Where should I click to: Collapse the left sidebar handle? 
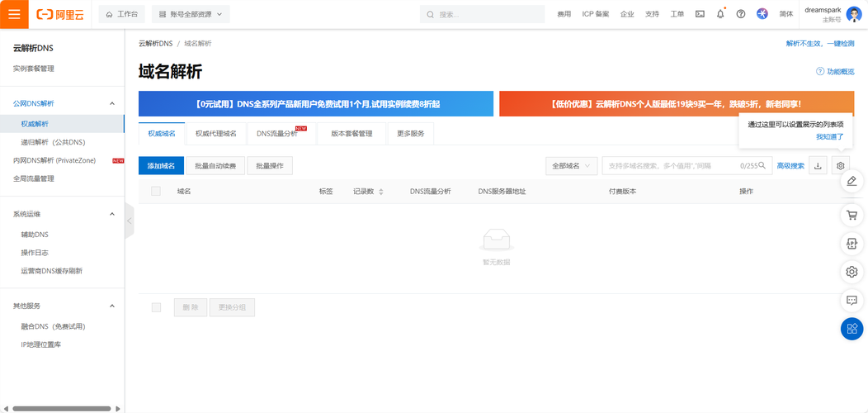(130, 221)
